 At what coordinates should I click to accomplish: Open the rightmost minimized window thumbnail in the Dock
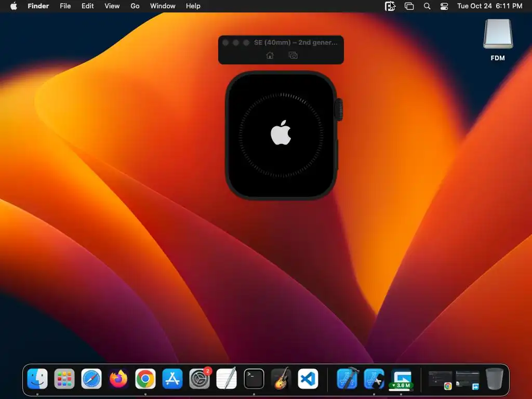(x=468, y=379)
